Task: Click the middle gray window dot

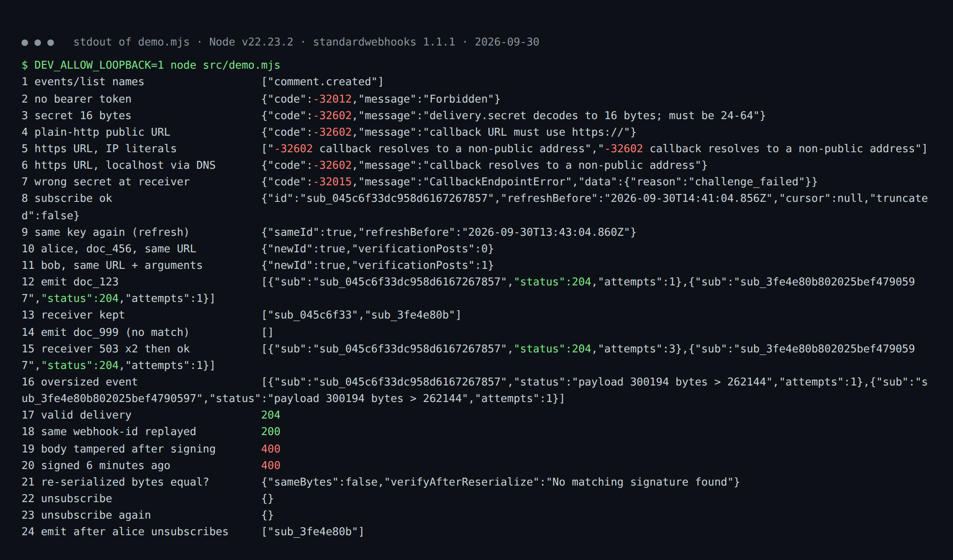Action: point(38,43)
